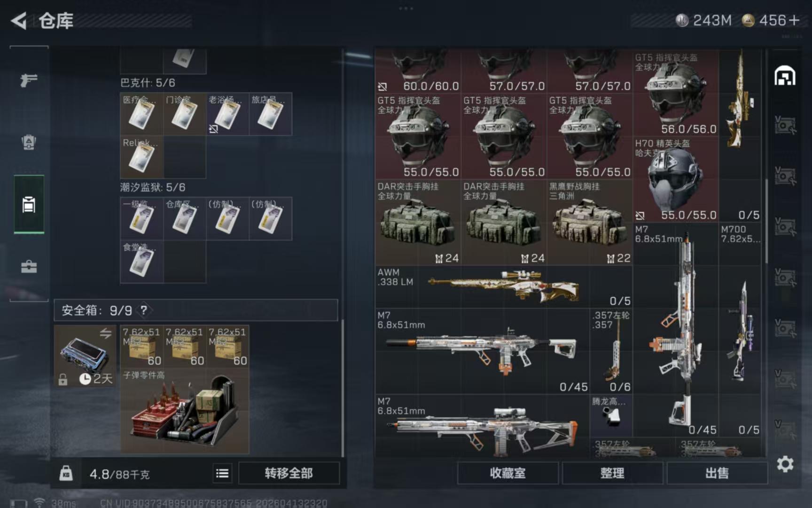Click the 黑鹰野战胸挂 chest rig

coord(590,222)
